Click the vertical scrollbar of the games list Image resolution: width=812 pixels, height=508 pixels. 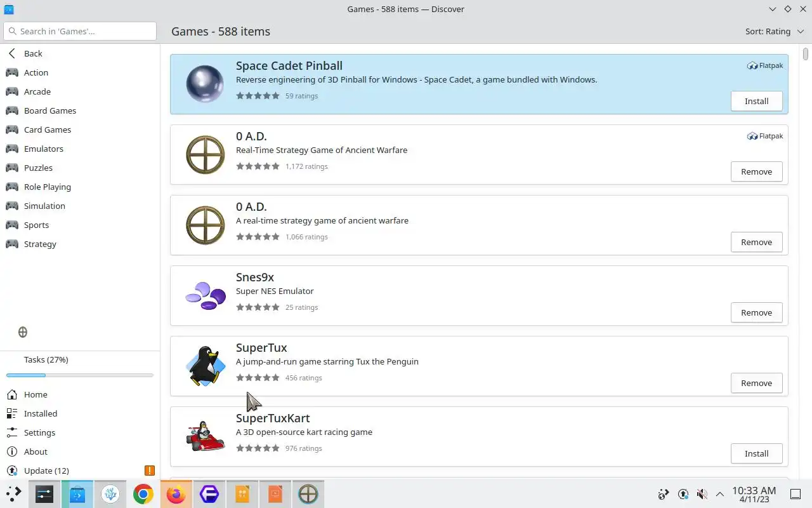click(806, 55)
